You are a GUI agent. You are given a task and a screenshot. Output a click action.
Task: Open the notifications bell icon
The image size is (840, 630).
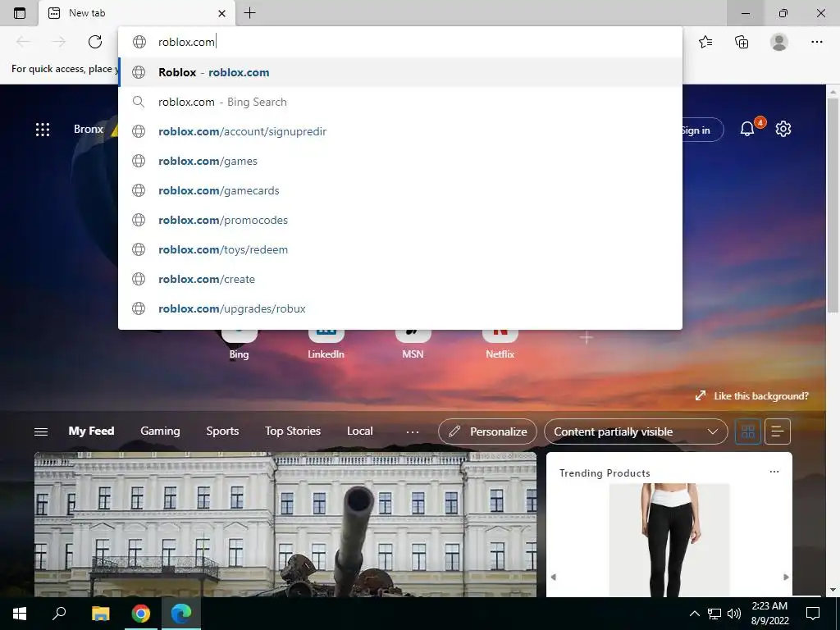tap(747, 129)
